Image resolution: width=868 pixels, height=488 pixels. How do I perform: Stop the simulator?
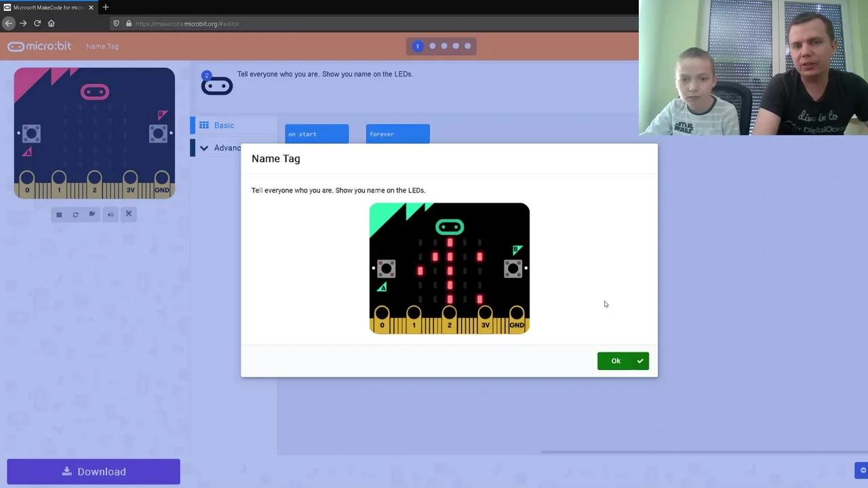pos(59,215)
